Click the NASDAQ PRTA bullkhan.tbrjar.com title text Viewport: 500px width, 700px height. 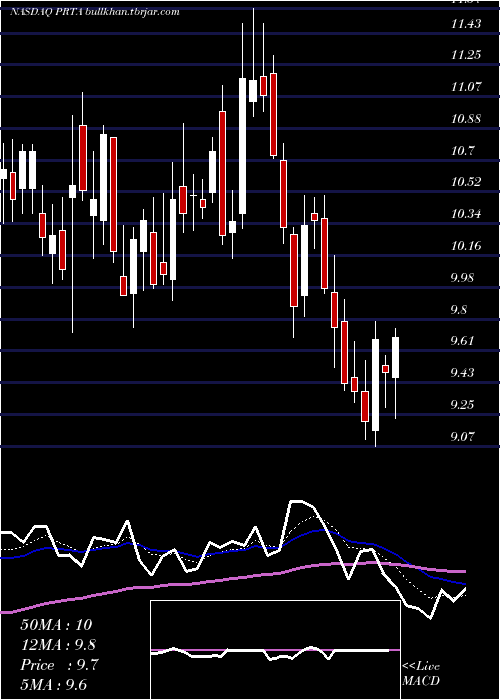(95, 12)
